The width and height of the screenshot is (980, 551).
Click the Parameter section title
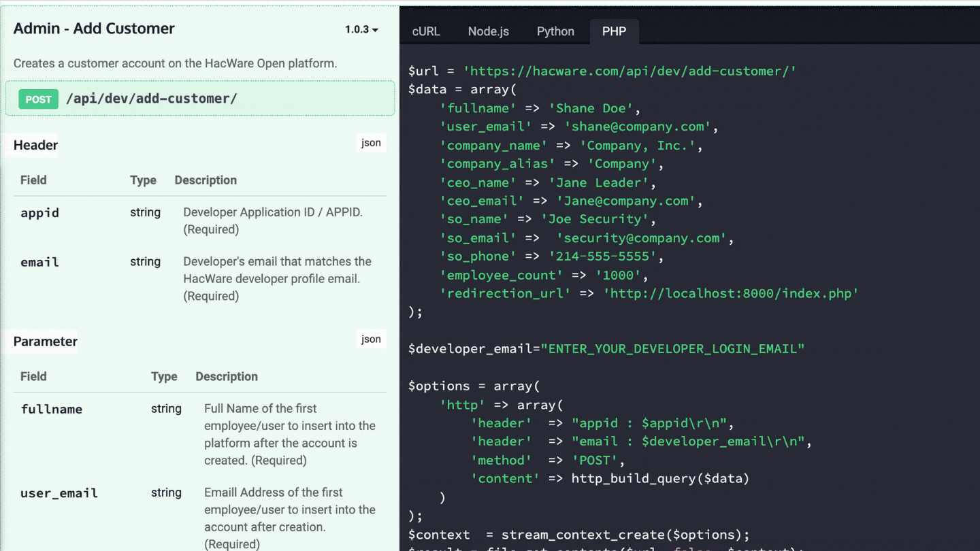[46, 341]
